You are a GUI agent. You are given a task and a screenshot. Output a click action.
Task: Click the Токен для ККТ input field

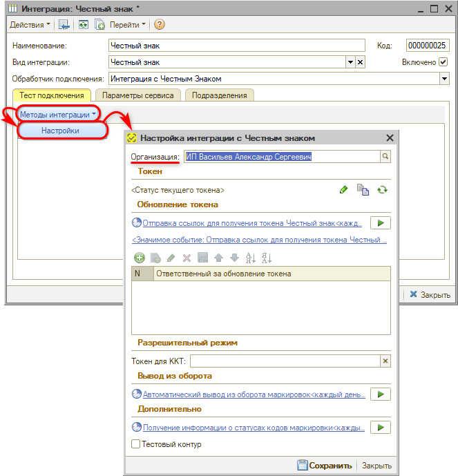pos(285,361)
